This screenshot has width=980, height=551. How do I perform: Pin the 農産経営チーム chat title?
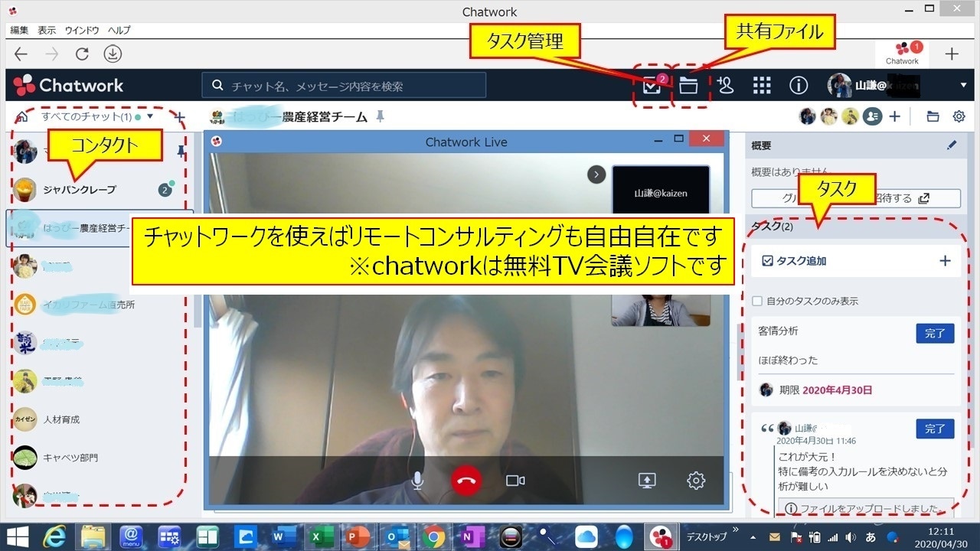pos(380,117)
